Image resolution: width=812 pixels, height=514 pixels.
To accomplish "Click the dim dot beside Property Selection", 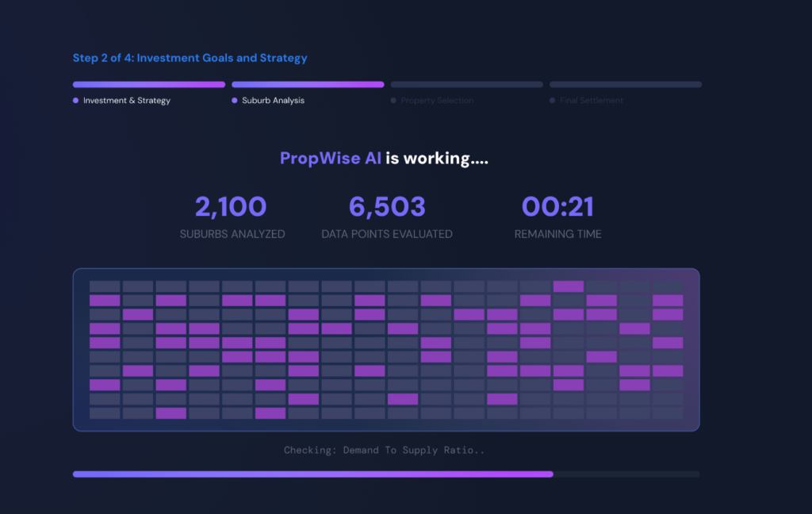I will click(x=393, y=101).
